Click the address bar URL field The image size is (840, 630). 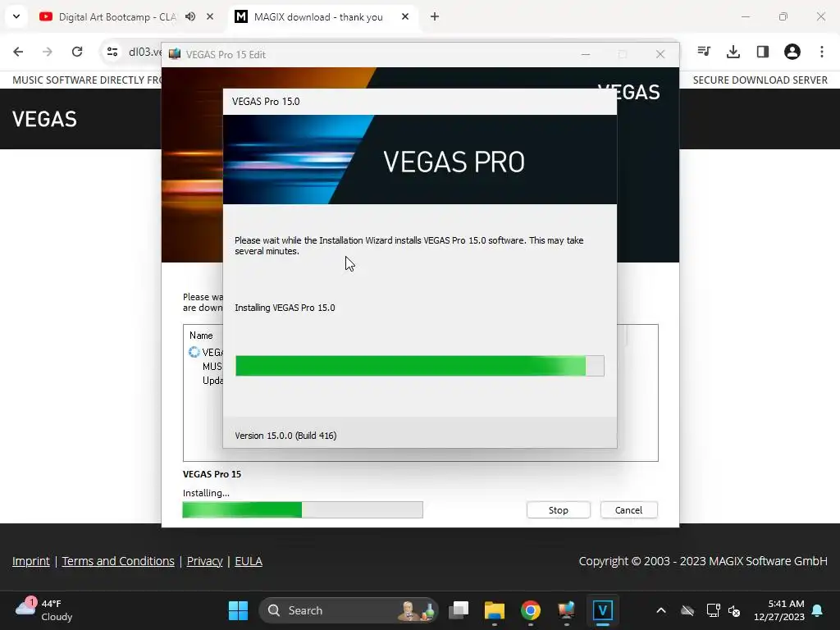[x=144, y=52]
